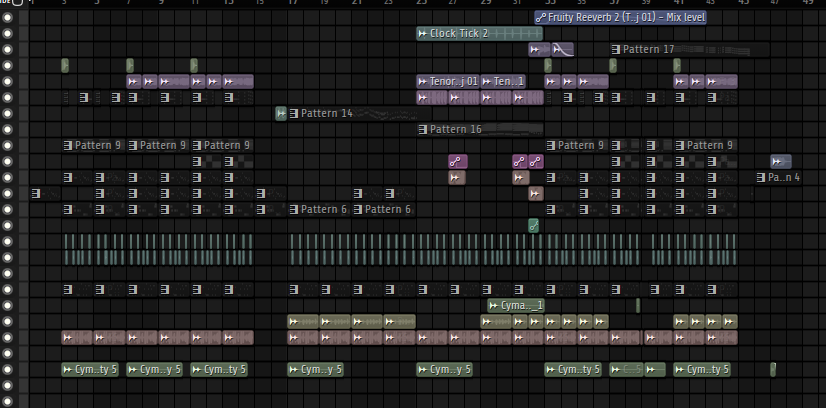This screenshot has width=826, height=408.
Task: Click the audio icon on the Cyma.._1 clip
Action: pos(494,305)
